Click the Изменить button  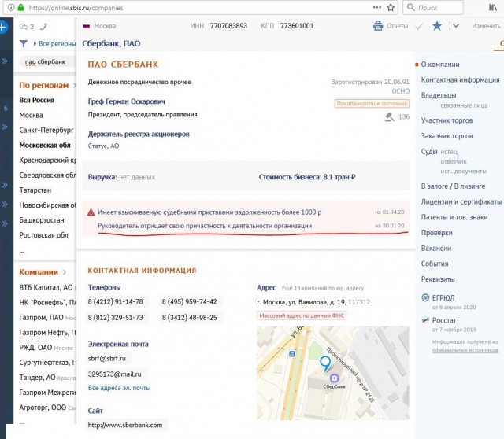click(486, 26)
